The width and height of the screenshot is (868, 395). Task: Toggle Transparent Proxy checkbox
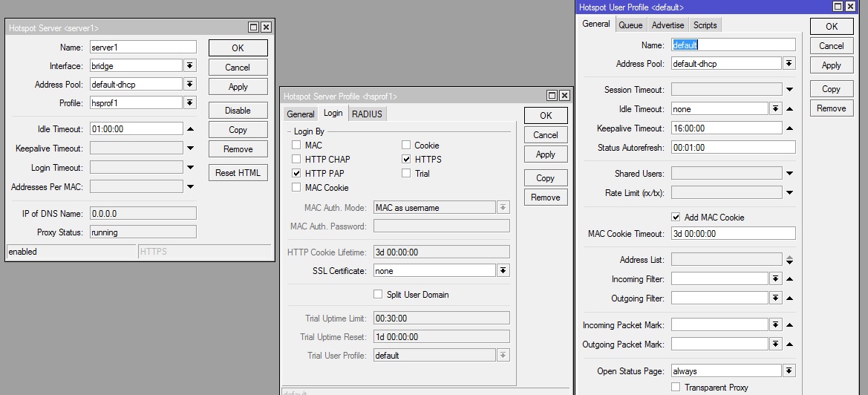click(676, 388)
